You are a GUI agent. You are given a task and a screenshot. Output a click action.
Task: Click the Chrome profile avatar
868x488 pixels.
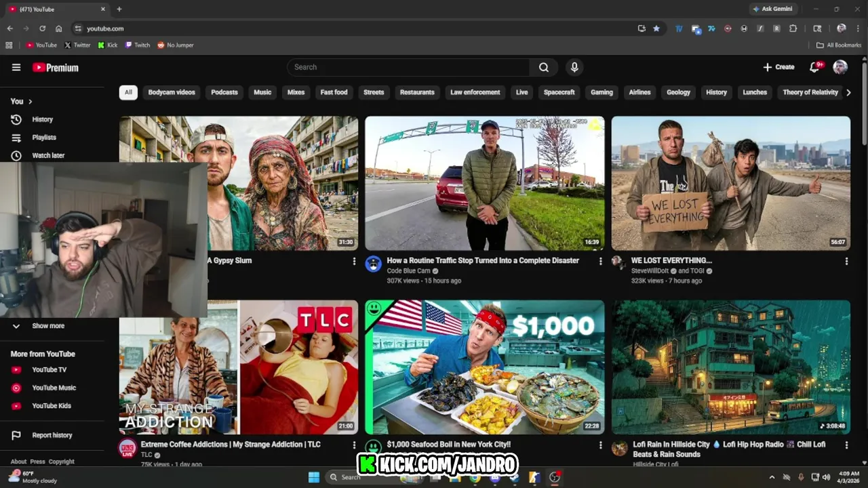(842, 28)
